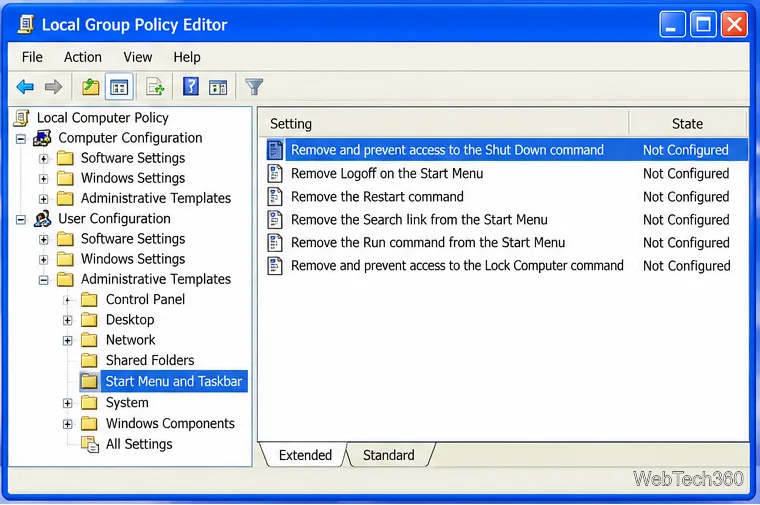Click policy icon beside Lock Computer command setting
This screenshot has width=760, height=505.
coord(275,266)
